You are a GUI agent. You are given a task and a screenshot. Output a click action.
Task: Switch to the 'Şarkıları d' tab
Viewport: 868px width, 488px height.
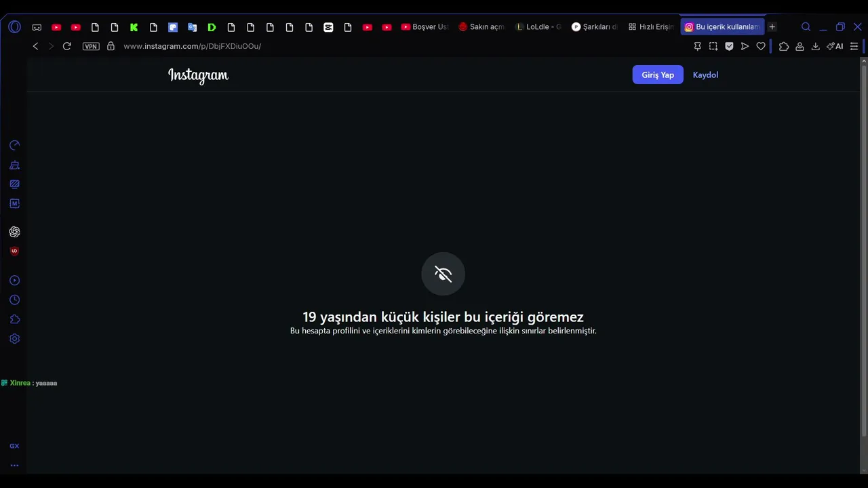pos(595,27)
